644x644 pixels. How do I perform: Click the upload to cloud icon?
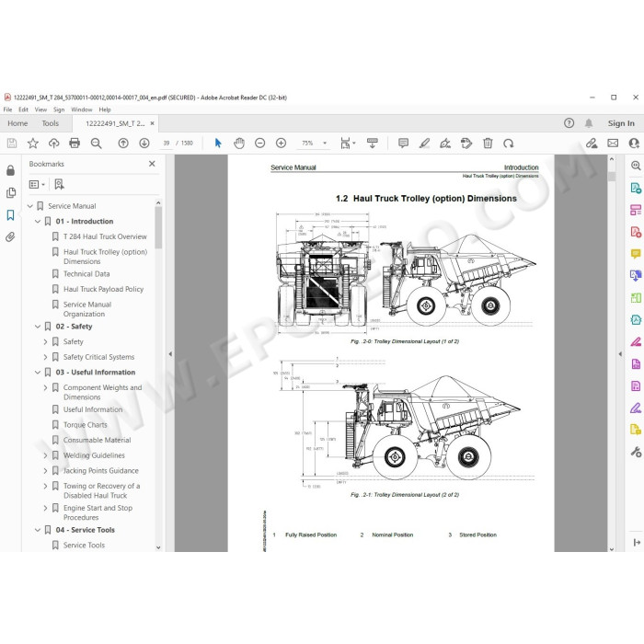tap(53, 143)
